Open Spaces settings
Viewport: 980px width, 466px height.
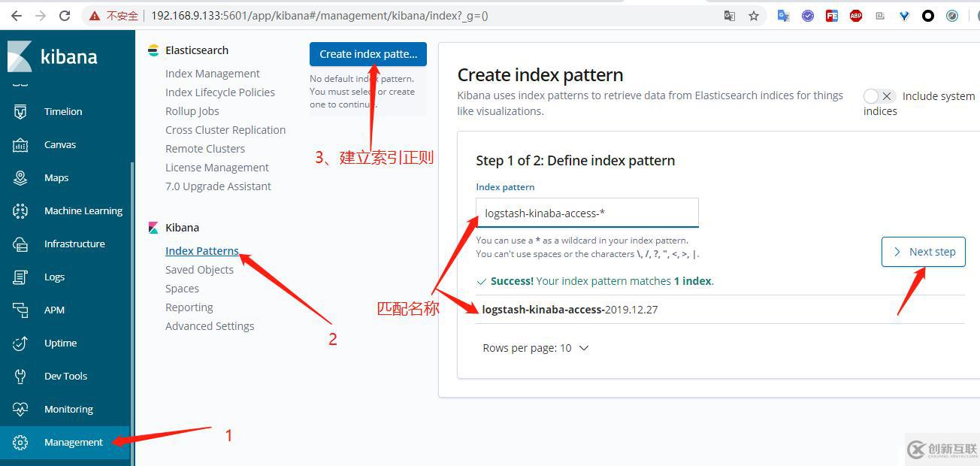tap(182, 289)
